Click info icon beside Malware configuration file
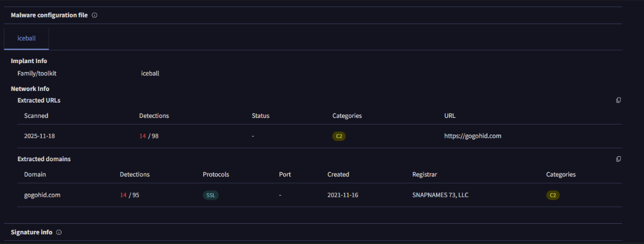 [x=94, y=15]
